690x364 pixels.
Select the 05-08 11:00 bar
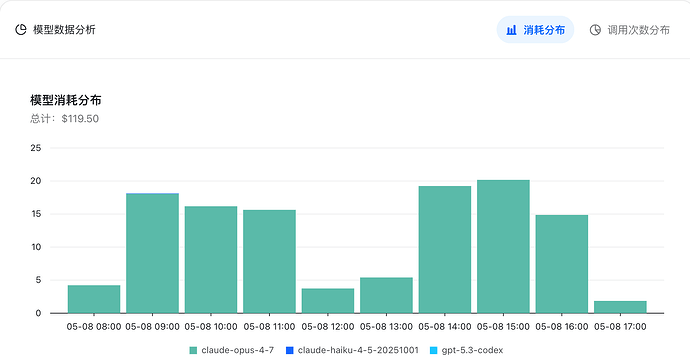269,261
